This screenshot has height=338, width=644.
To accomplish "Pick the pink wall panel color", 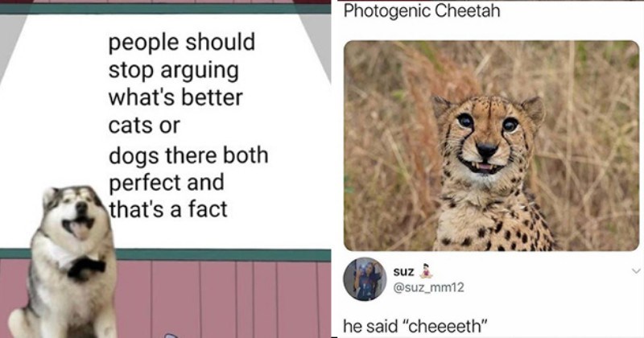I will 223,300.
